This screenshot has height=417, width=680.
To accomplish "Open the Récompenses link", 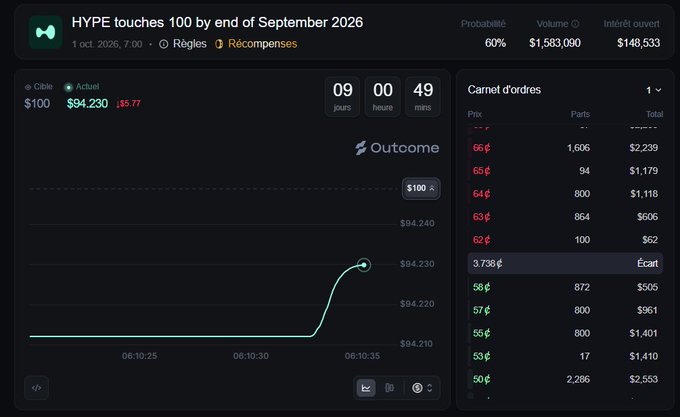I will coord(262,44).
